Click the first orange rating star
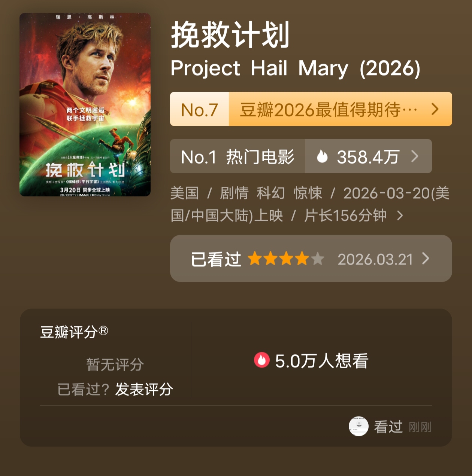472x476 pixels. pos(255,259)
